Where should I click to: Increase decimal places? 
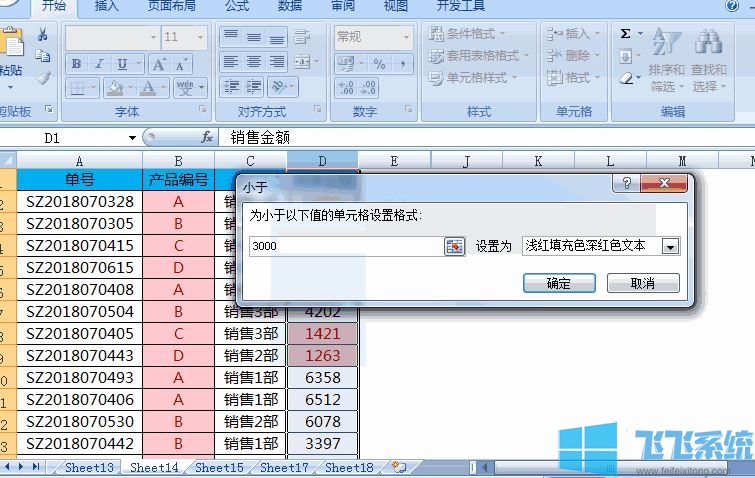[x=346, y=88]
